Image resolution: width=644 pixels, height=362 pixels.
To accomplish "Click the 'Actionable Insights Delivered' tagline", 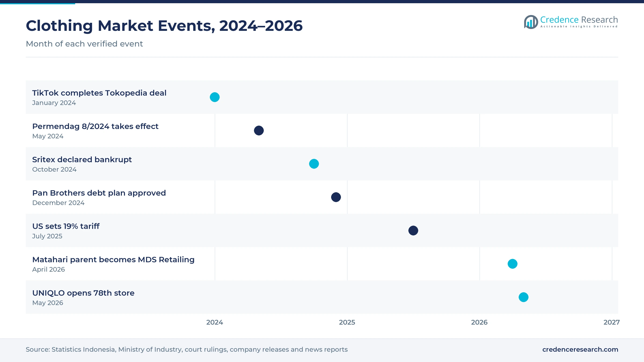I will (579, 27).
